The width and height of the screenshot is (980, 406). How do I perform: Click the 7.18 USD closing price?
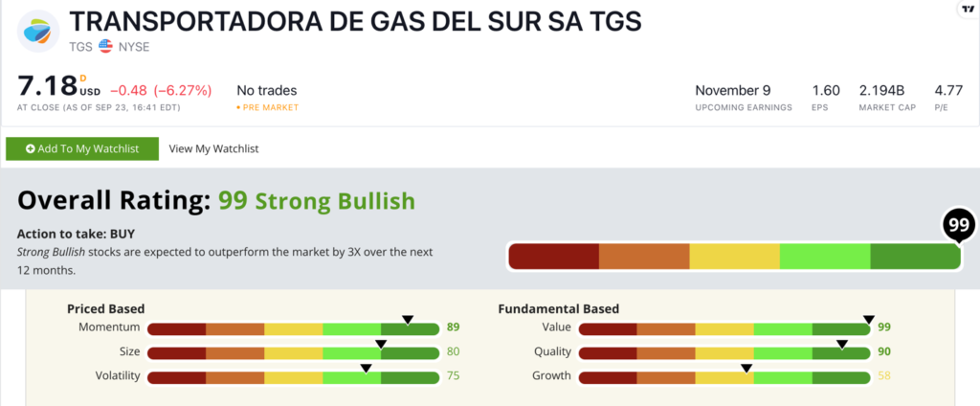tap(48, 88)
